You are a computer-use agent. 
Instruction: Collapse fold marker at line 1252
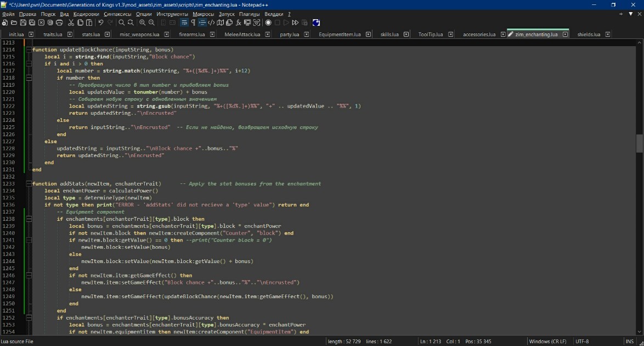[29, 318]
